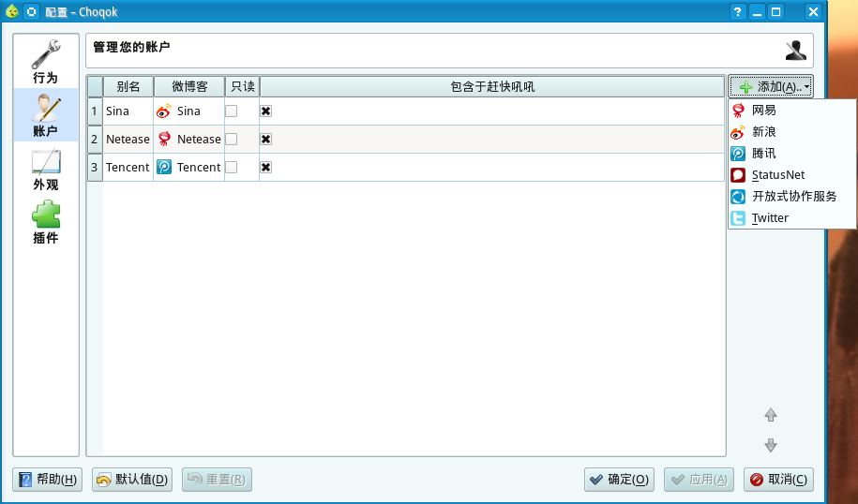Click the account manager user icon in header
Screen dimensions: 858x504
[x=795, y=51]
